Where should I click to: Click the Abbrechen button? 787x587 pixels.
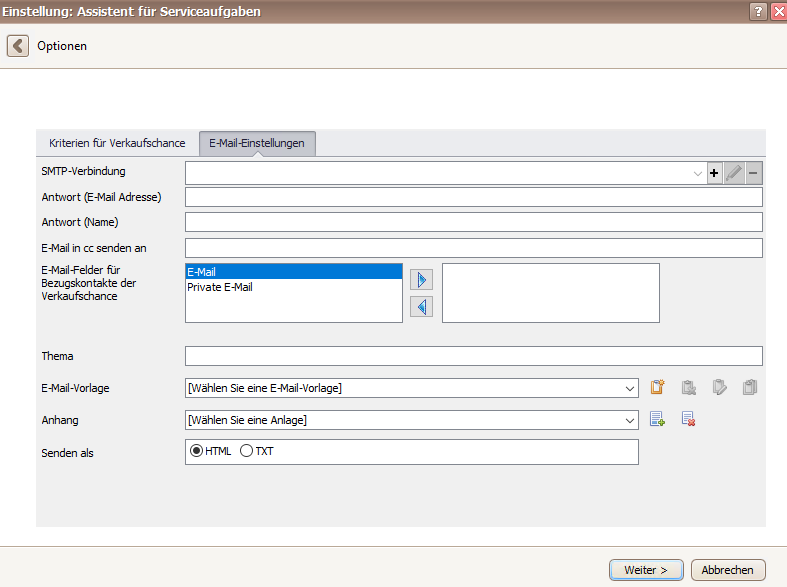click(x=728, y=570)
